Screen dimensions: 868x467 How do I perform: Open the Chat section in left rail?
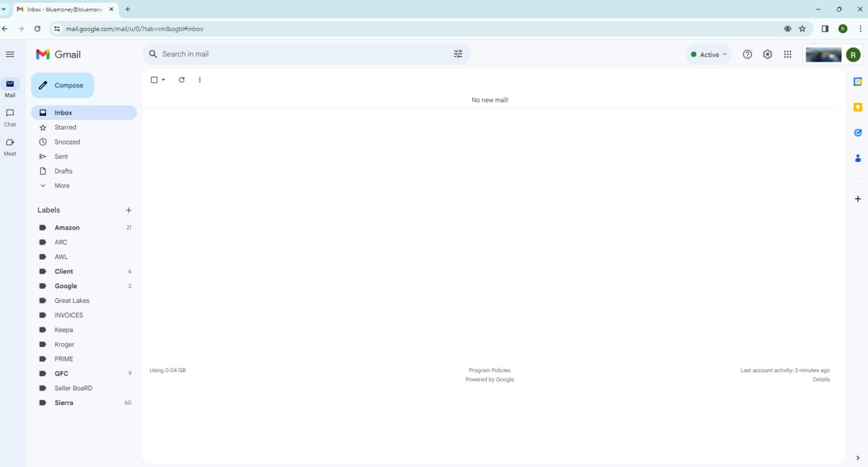tap(9, 117)
